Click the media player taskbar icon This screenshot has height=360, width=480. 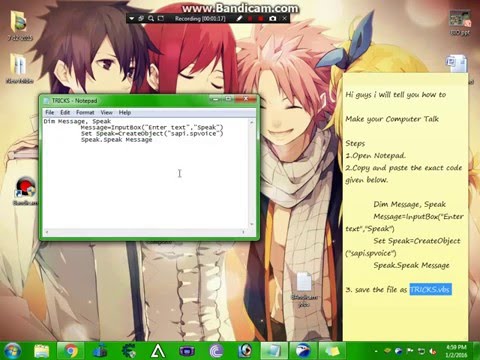pyautogui.click(x=245, y=351)
